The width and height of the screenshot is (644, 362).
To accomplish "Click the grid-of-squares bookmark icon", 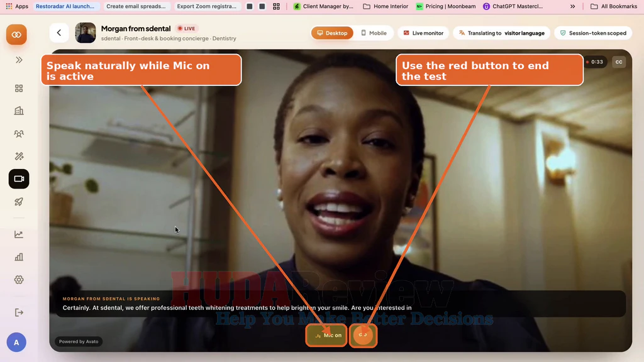I will coord(277,6).
